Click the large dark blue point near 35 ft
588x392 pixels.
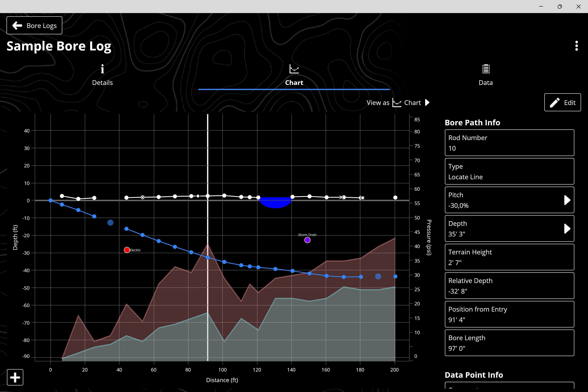click(110, 223)
